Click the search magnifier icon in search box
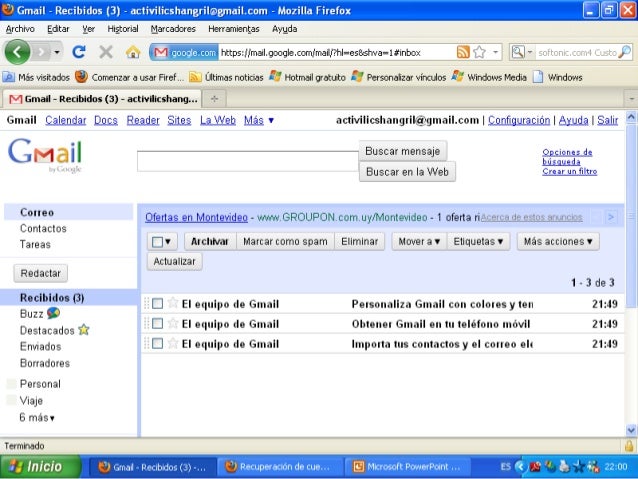This screenshot has height=479, width=638. tap(625, 52)
